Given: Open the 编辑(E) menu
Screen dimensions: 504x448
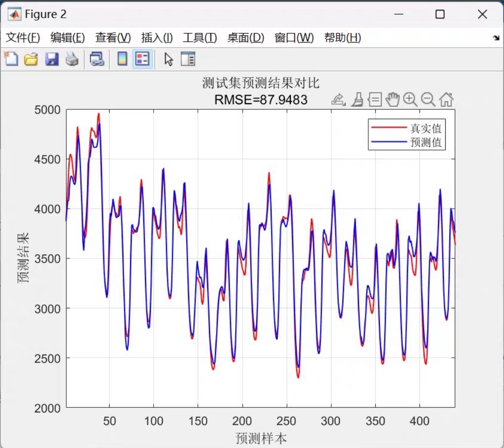Looking at the screenshot, I should (x=68, y=38).
